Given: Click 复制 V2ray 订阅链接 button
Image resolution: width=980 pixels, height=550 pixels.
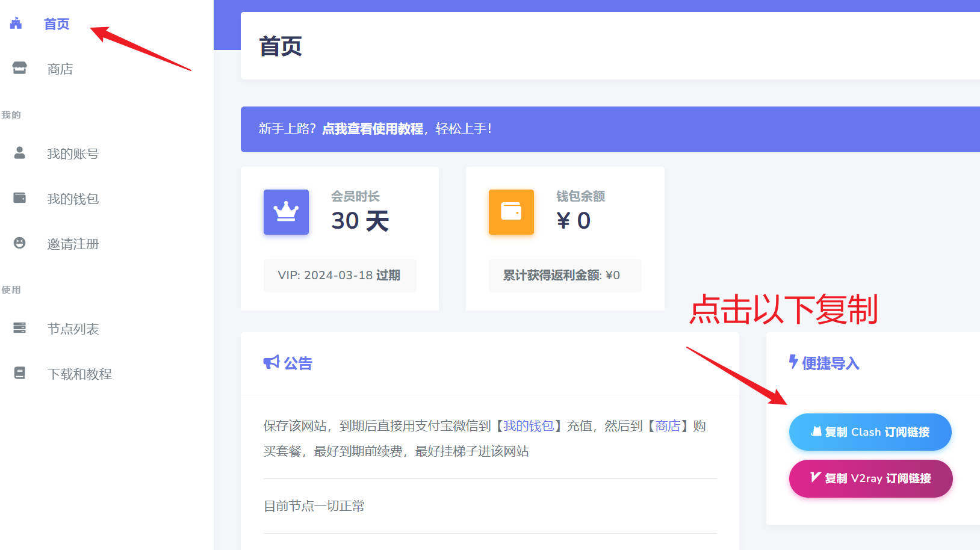Looking at the screenshot, I should (870, 478).
